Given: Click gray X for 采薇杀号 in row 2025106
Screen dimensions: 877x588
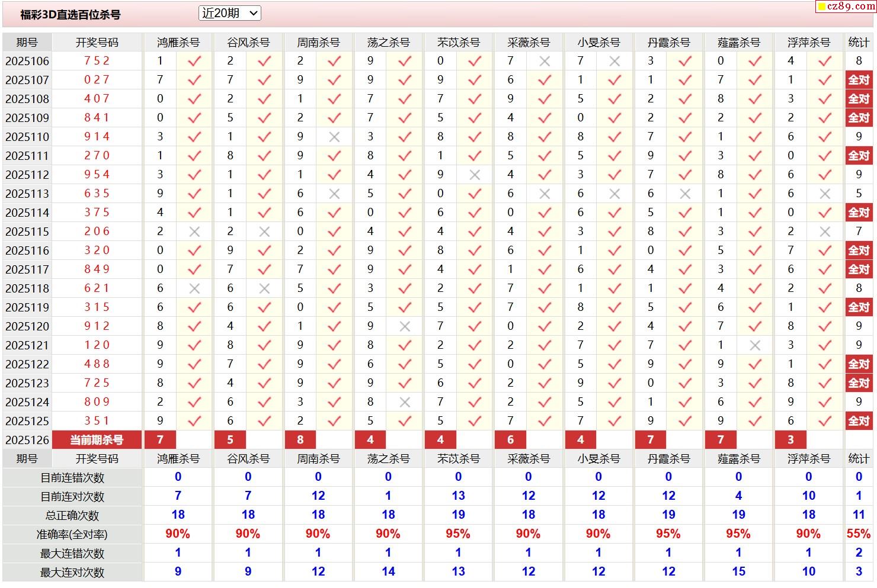Looking at the screenshot, I should tap(545, 61).
